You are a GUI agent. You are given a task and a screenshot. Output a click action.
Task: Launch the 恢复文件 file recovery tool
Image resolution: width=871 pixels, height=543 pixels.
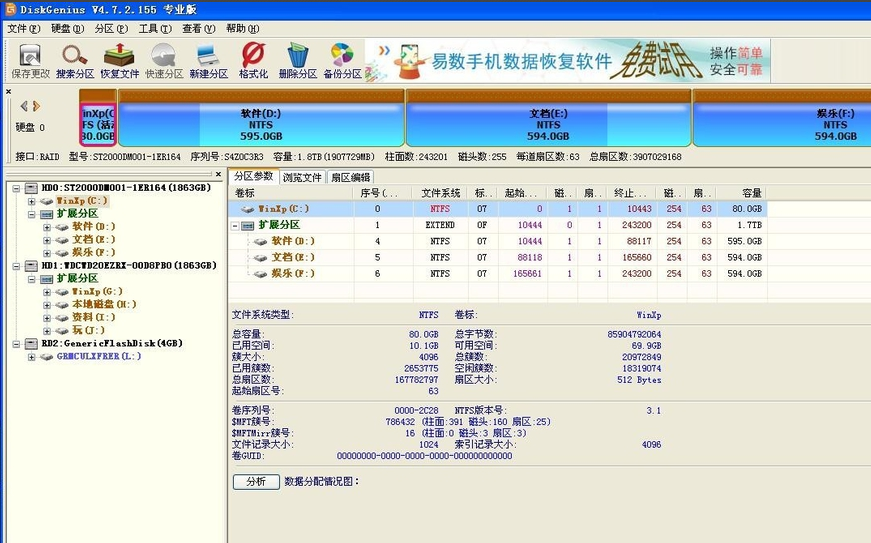pos(119,61)
